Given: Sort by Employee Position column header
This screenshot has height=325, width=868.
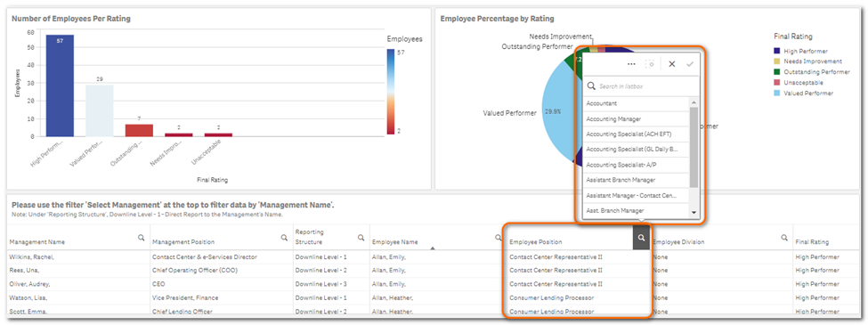Looking at the screenshot, I should click(x=535, y=242).
